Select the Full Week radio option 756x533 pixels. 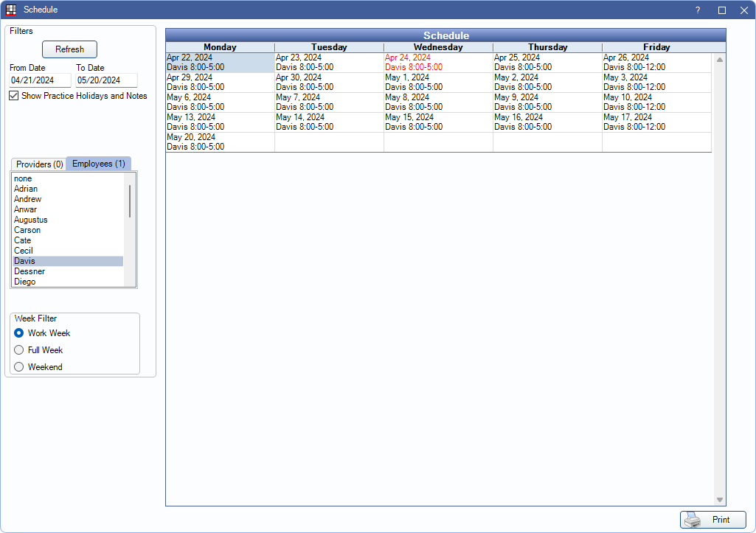click(19, 350)
